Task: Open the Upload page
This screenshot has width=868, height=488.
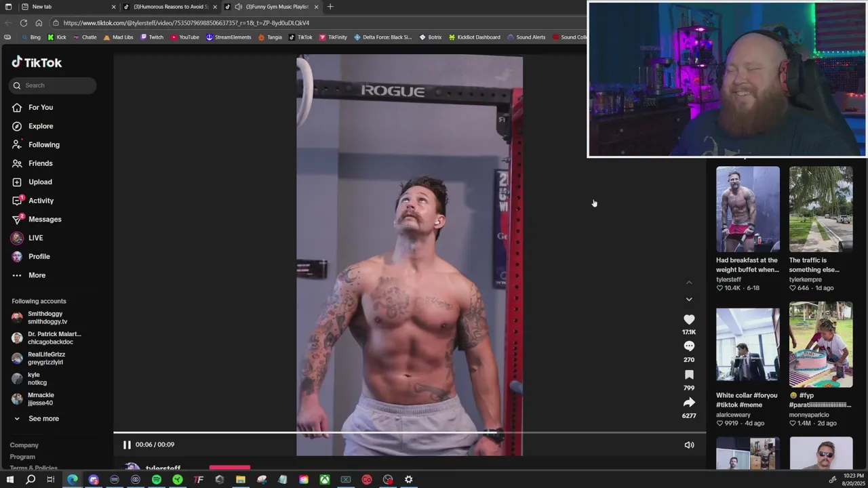Action: [32, 182]
